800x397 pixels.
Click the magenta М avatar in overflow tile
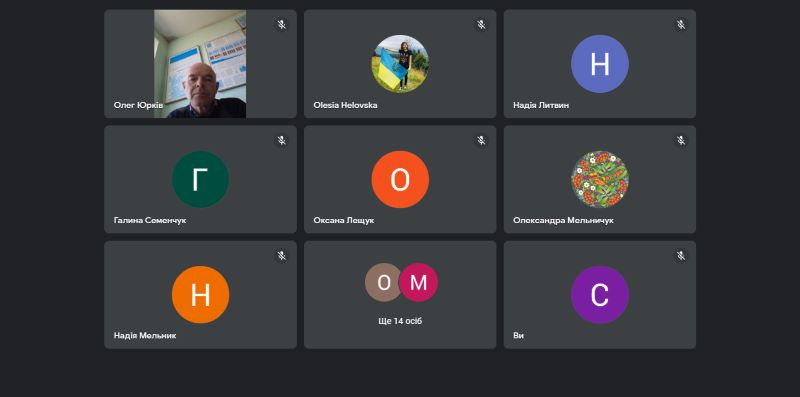[x=418, y=282]
